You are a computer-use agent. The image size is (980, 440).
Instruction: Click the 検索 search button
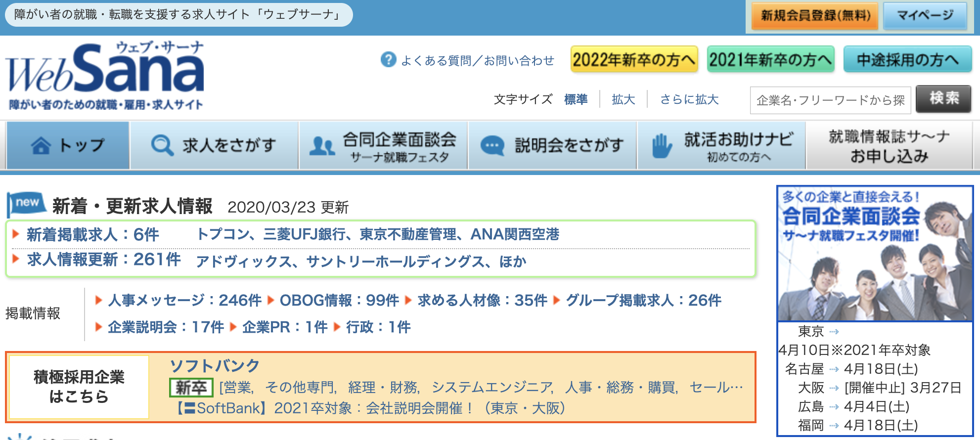pos(943,99)
